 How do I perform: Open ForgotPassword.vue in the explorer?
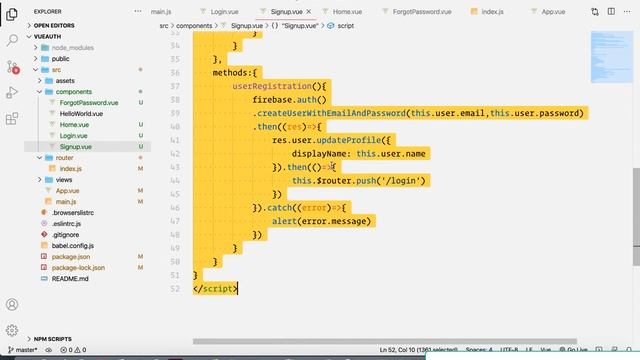tap(89, 103)
